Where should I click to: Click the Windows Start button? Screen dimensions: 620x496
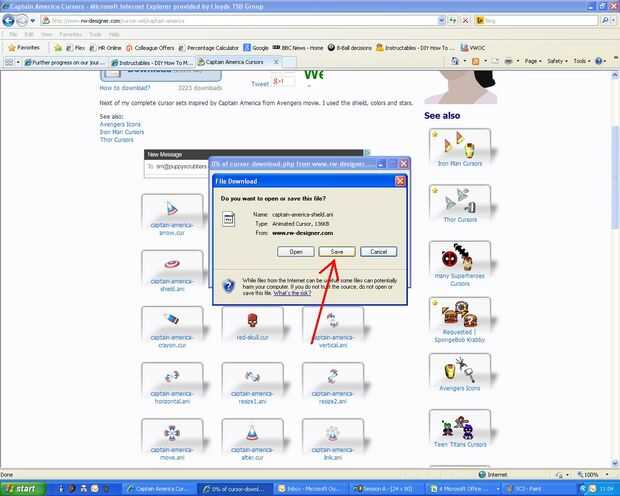point(21,489)
